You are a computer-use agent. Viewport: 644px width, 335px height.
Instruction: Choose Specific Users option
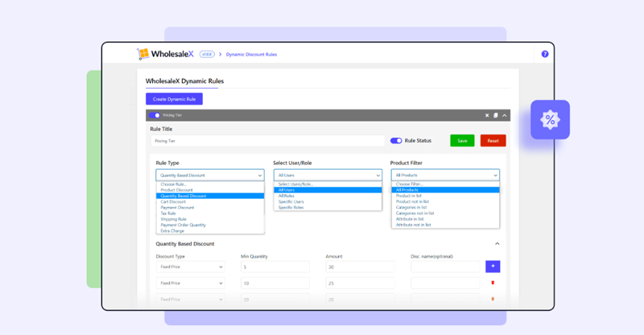tap(328, 202)
